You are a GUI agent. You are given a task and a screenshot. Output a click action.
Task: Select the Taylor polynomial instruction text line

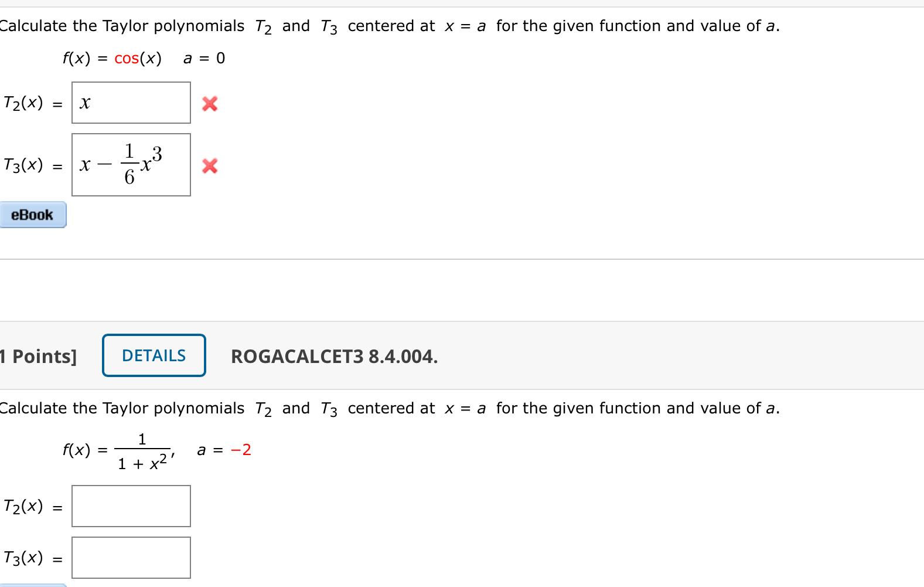pyautogui.click(x=387, y=25)
